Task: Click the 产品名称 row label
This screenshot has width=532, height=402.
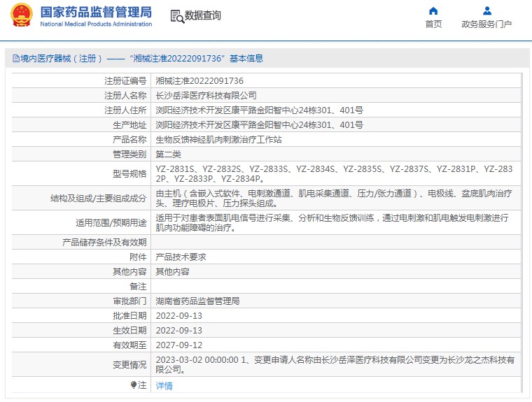Action: point(129,140)
